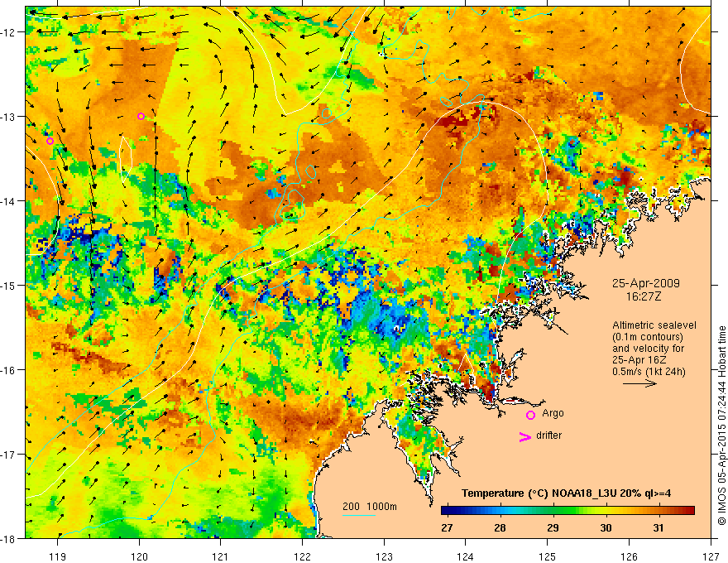This screenshot has width=728, height=563.
Task: Click the '(0.1m contours)' caption text
Action: 648,337
